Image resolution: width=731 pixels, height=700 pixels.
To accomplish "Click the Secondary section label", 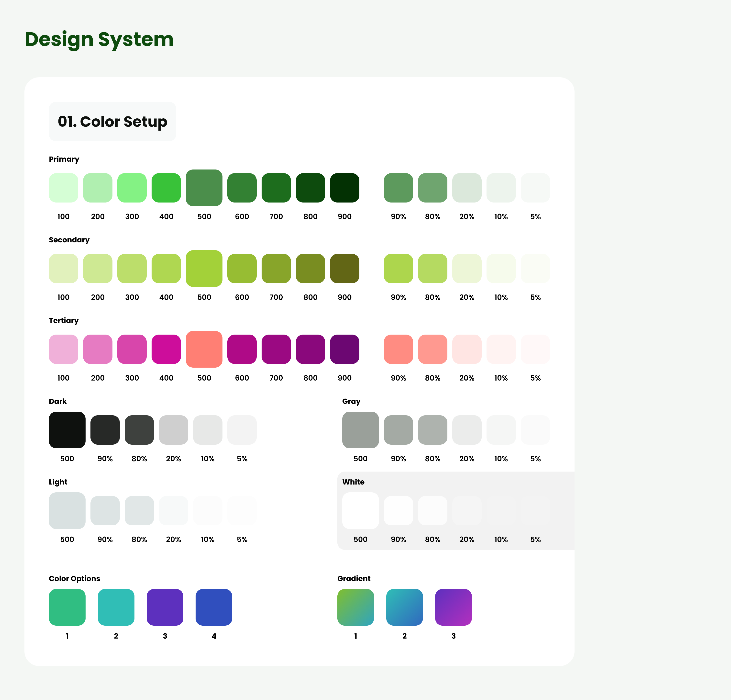I will (69, 240).
